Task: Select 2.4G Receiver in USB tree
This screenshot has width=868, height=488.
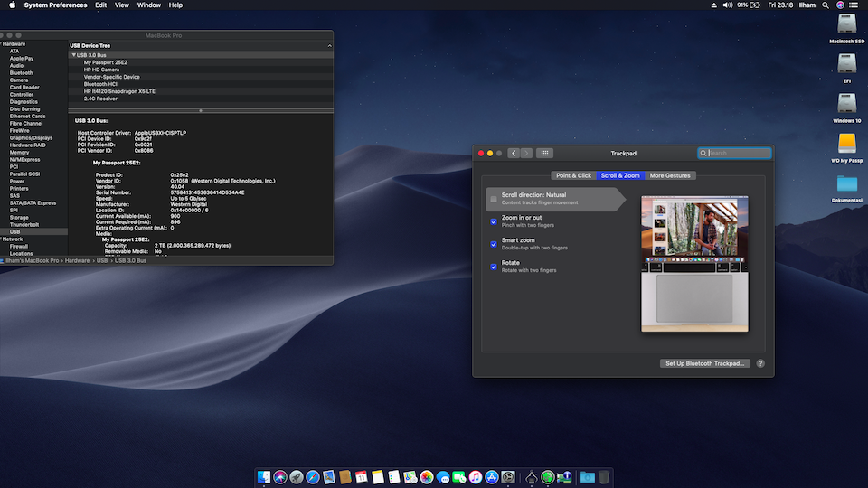Action: (x=100, y=99)
